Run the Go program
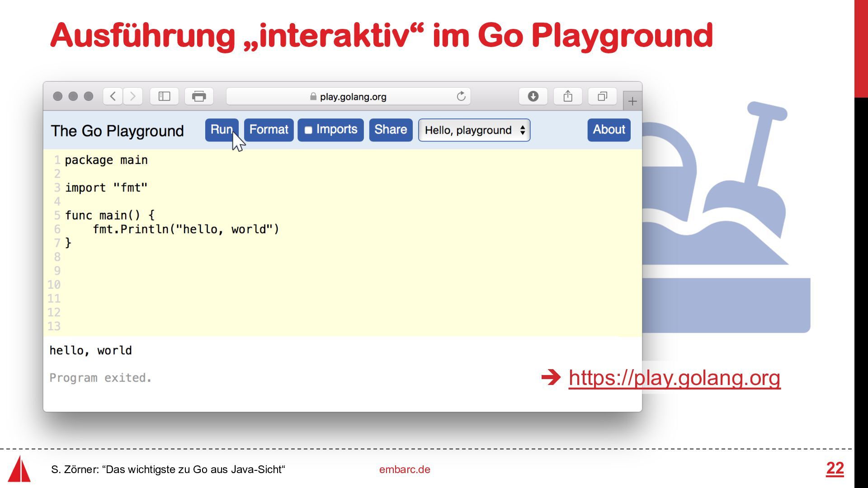This screenshot has width=868, height=488. [x=222, y=130]
